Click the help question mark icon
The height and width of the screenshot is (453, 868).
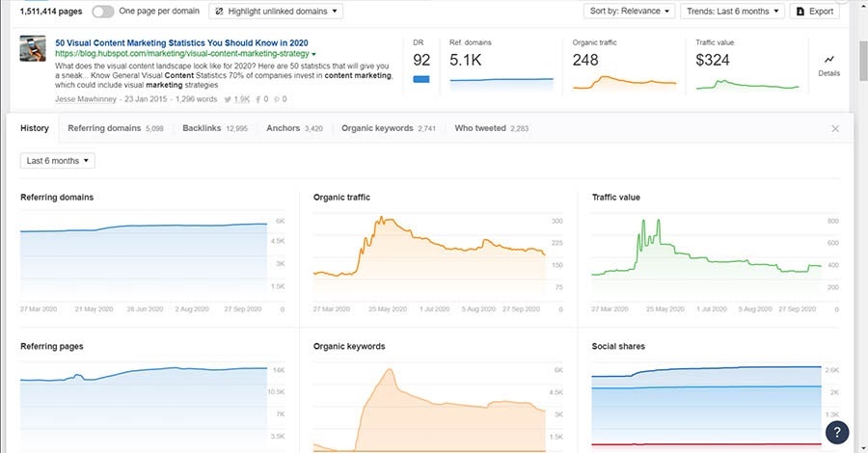pyautogui.click(x=838, y=431)
